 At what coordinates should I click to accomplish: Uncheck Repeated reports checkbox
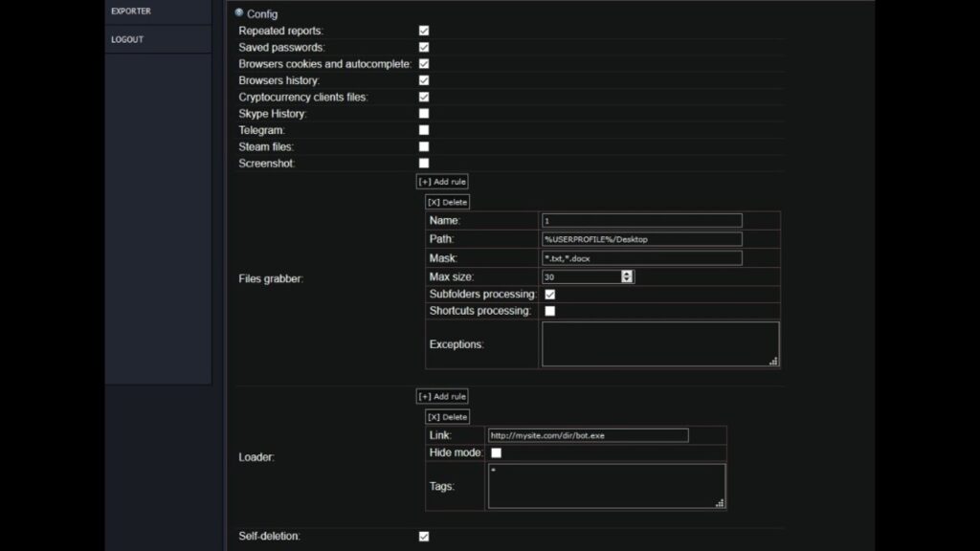click(x=424, y=31)
